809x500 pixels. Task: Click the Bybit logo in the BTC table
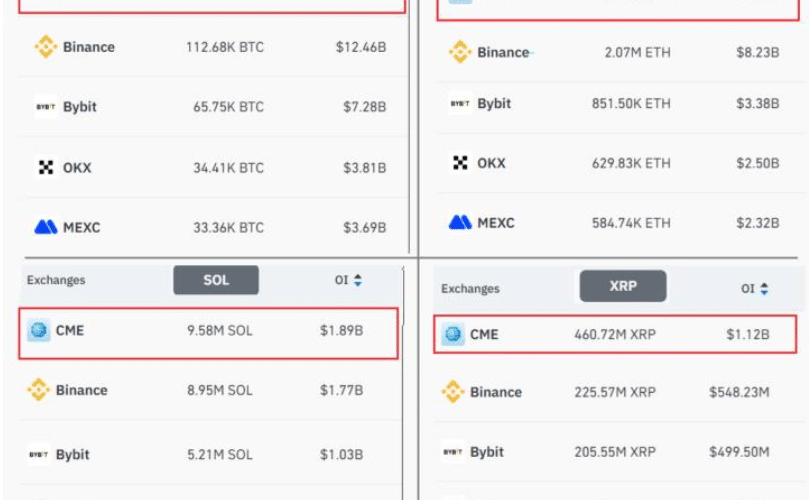point(45,107)
